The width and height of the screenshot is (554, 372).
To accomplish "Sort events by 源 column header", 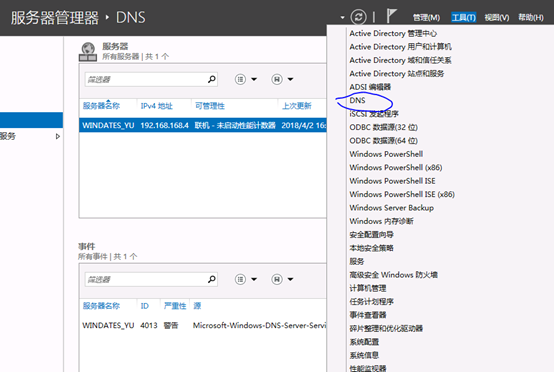I will (x=197, y=306).
